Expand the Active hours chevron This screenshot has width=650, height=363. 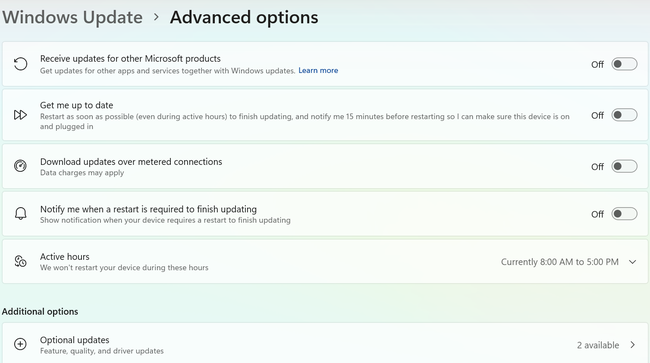click(632, 262)
